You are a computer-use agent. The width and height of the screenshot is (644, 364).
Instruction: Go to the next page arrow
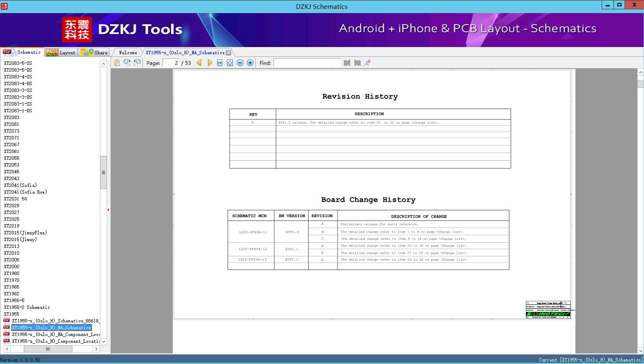210,63
